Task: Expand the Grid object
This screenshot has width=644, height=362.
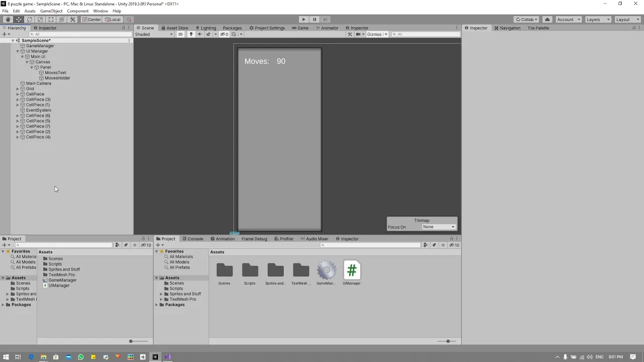Action: coord(18,89)
